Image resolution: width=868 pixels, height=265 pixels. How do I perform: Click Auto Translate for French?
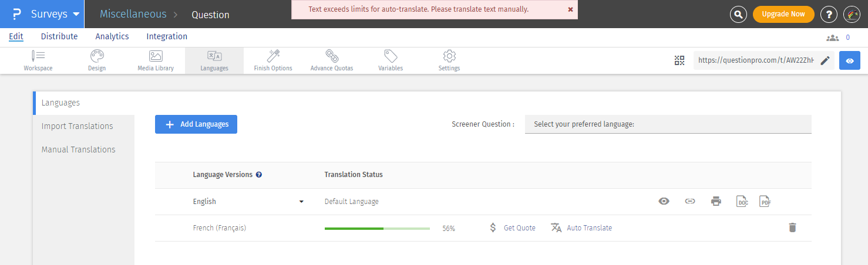point(581,227)
